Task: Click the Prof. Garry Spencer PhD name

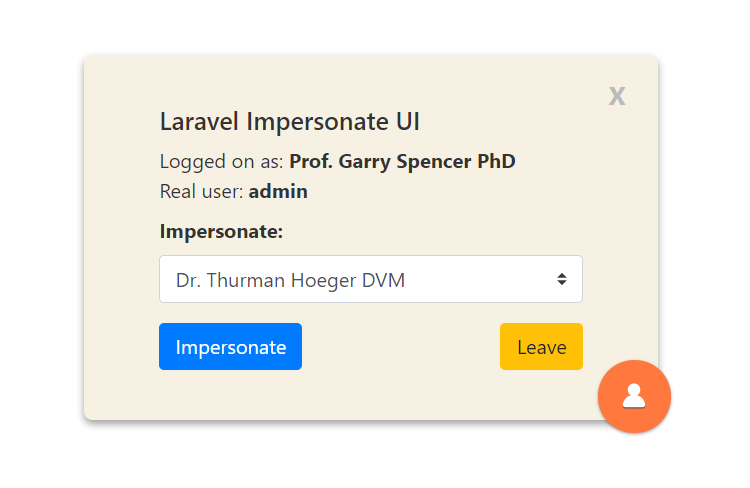Action: [402, 161]
